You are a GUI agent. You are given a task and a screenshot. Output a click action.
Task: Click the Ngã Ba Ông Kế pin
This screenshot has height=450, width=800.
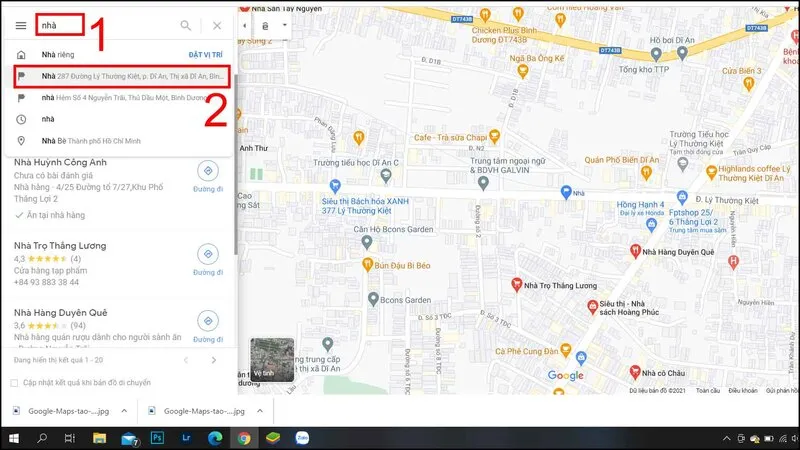[522, 71]
